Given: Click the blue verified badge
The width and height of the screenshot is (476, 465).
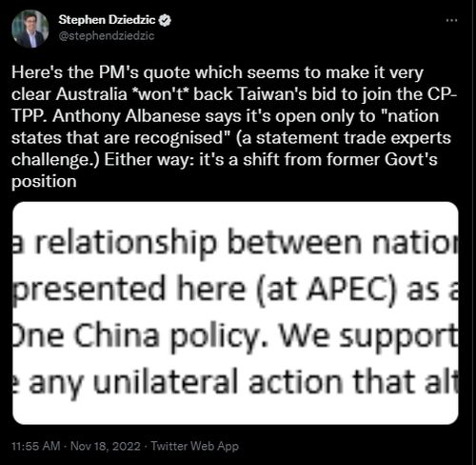Looking at the screenshot, I should (x=165, y=20).
